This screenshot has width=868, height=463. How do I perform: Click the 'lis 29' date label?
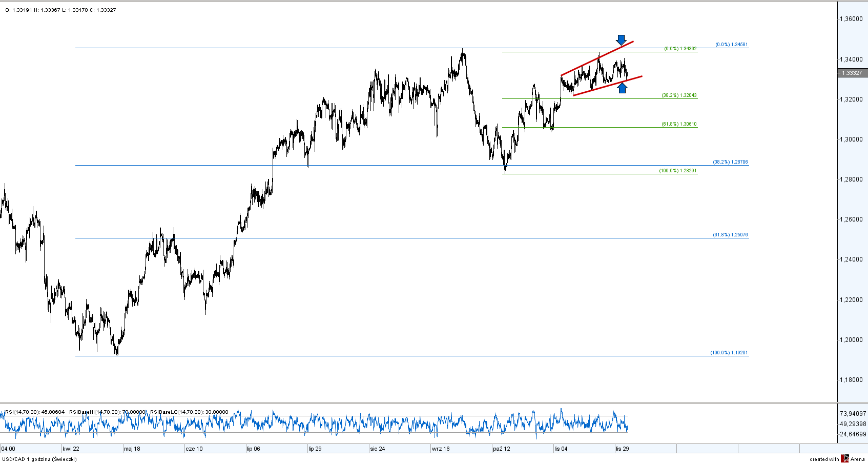coord(623,449)
